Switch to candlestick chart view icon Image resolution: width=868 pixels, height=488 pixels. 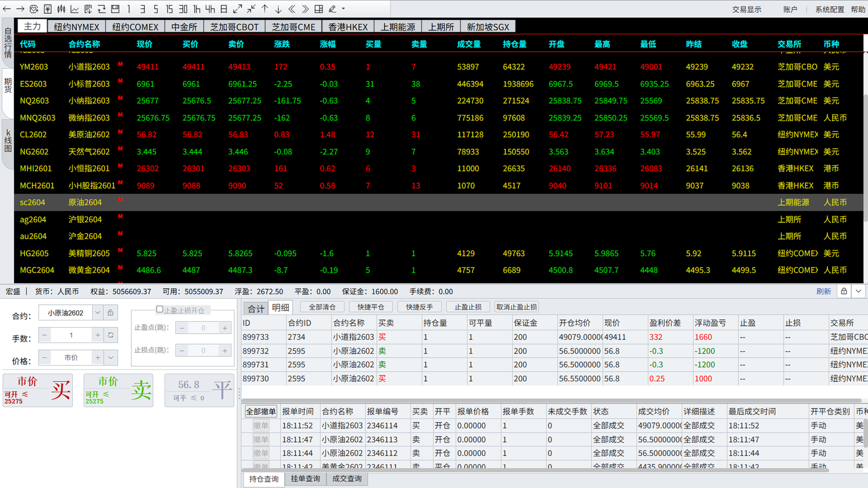(x=61, y=9)
